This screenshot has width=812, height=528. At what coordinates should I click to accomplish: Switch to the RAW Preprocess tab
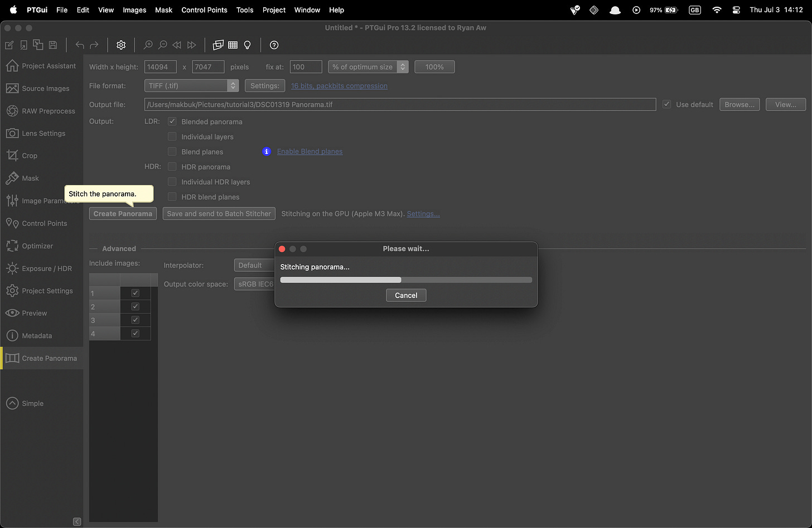41,111
